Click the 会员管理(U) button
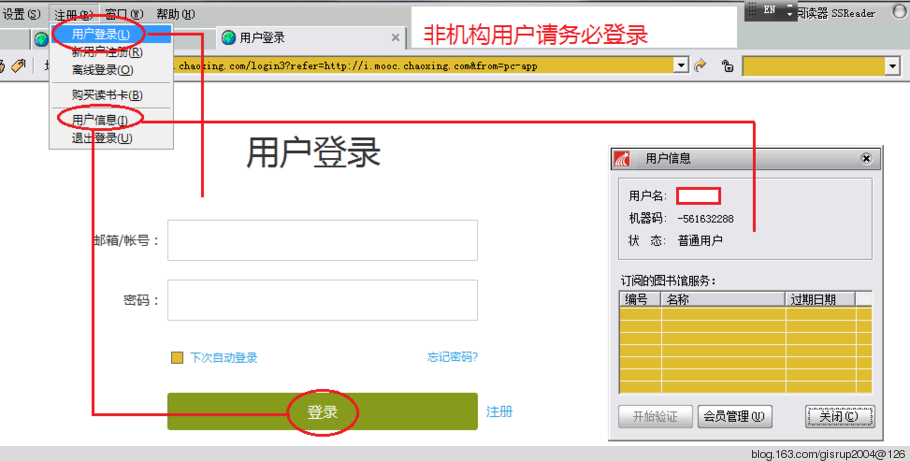 point(734,416)
